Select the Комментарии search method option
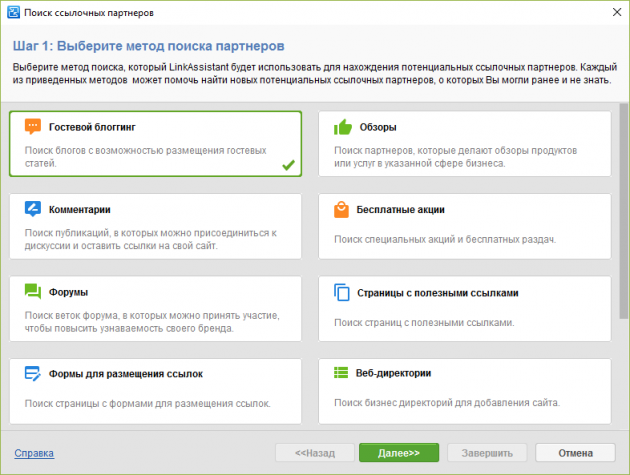630x475 pixels. 155,226
